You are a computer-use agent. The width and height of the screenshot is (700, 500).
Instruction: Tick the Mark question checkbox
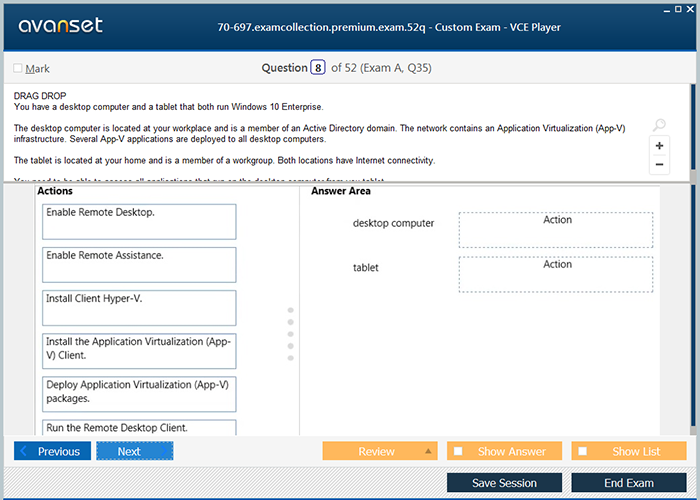pos(18,68)
